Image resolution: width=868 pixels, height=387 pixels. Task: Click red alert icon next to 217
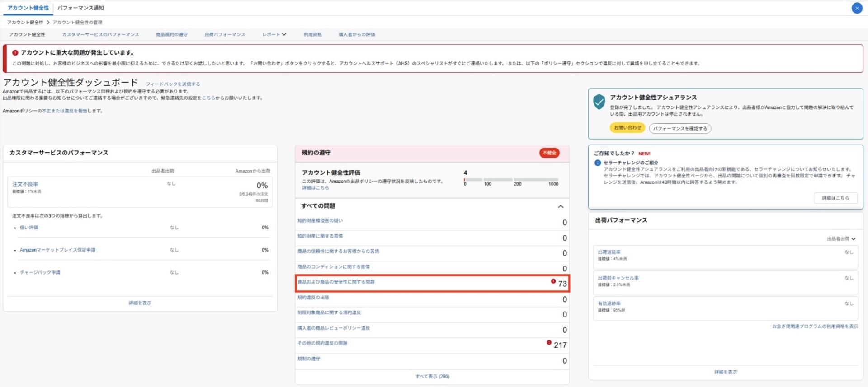(x=549, y=343)
